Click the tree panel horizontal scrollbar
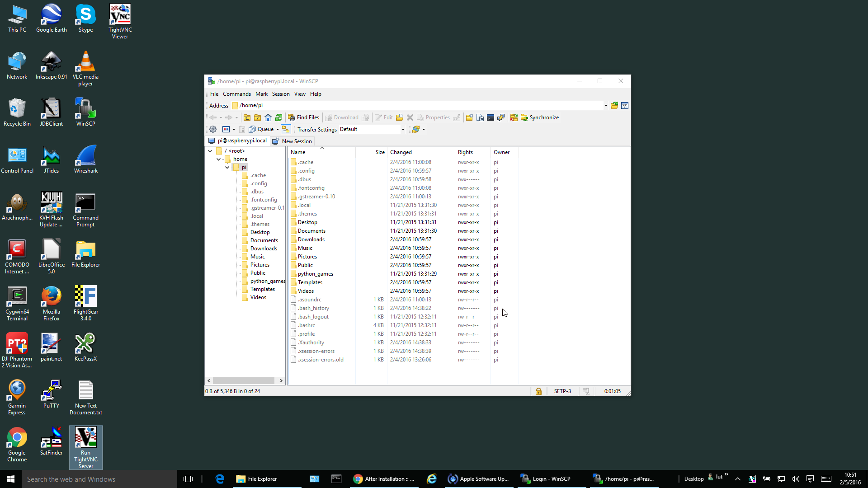Screen dimensions: 868x488 tap(245, 381)
